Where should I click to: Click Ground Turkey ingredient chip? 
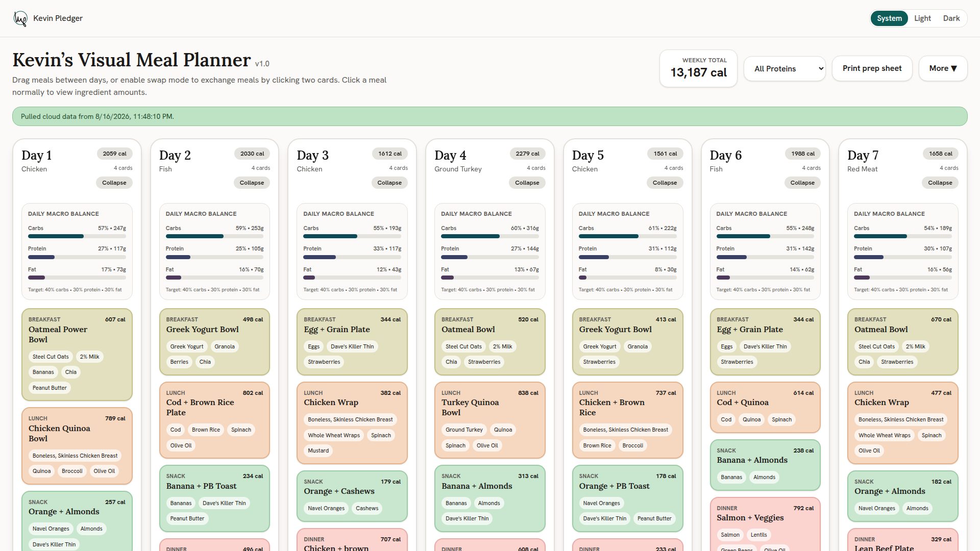pyautogui.click(x=464, y=430)
